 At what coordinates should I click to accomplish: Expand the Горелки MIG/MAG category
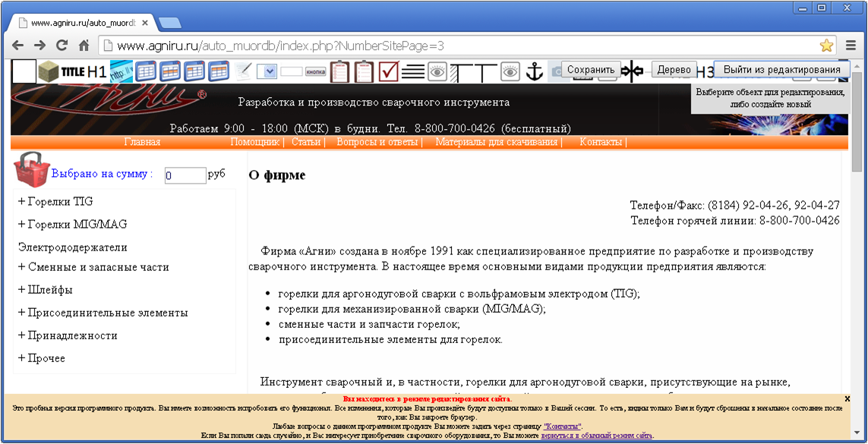pos(72,225)
